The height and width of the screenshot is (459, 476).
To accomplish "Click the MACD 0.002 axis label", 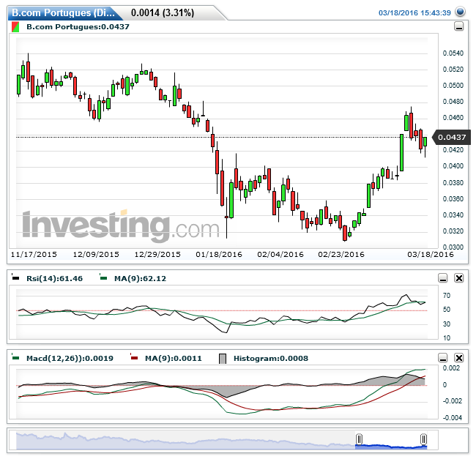I will (451, 368).
